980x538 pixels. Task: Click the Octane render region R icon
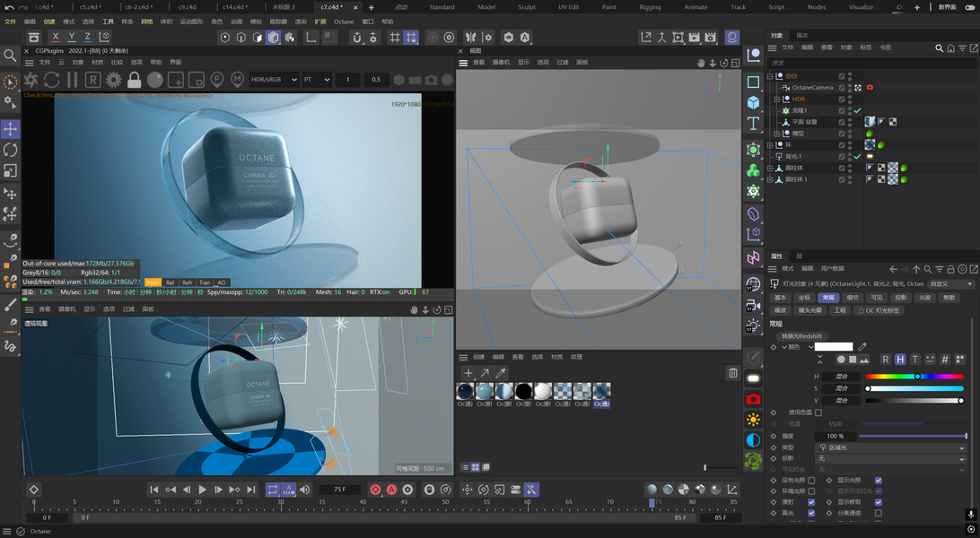pyautogui.click(x=93, y=80)
